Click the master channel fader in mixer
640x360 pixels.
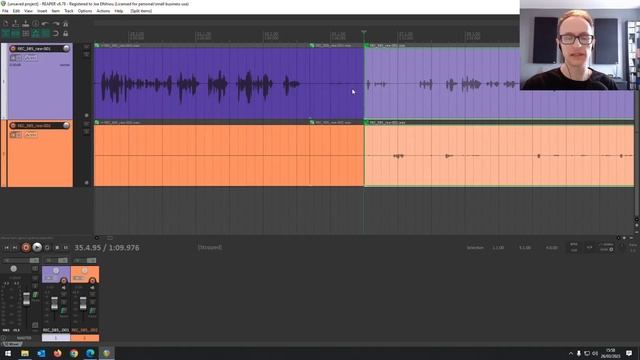[26, 299]
